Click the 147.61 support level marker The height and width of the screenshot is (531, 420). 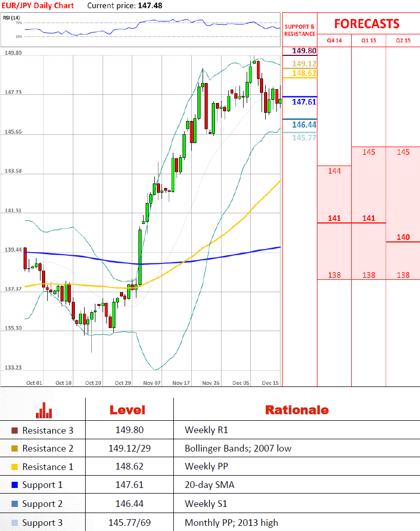coord(304,101)
